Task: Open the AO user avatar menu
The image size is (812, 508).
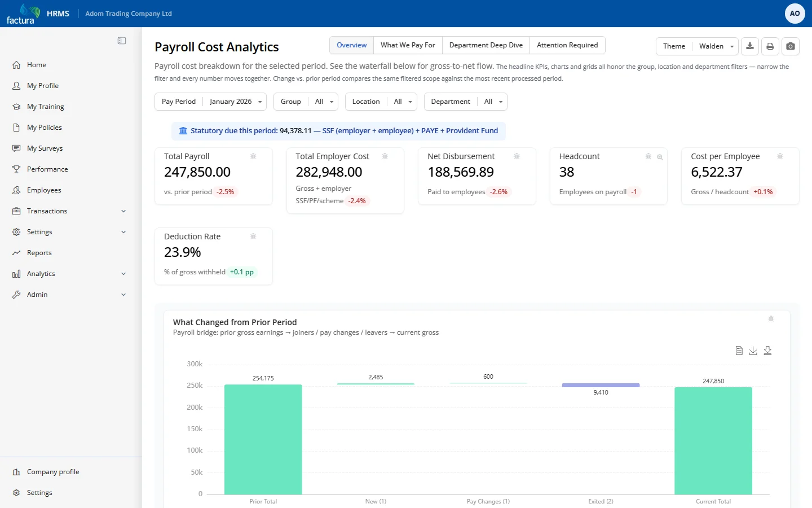Action: point(795,14)
